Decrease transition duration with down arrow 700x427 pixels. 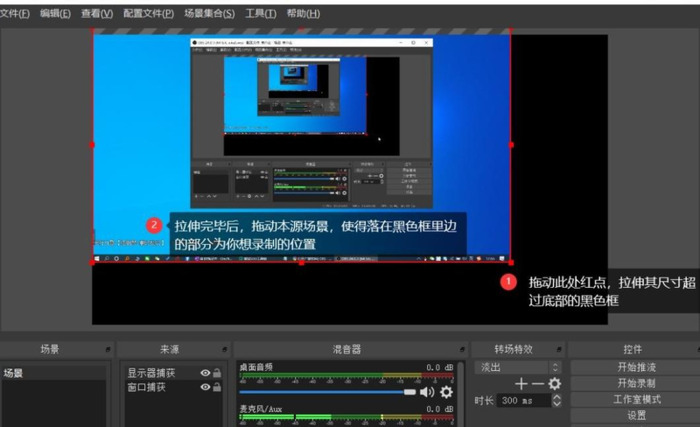pyautogui.click(x=556, y=404)
